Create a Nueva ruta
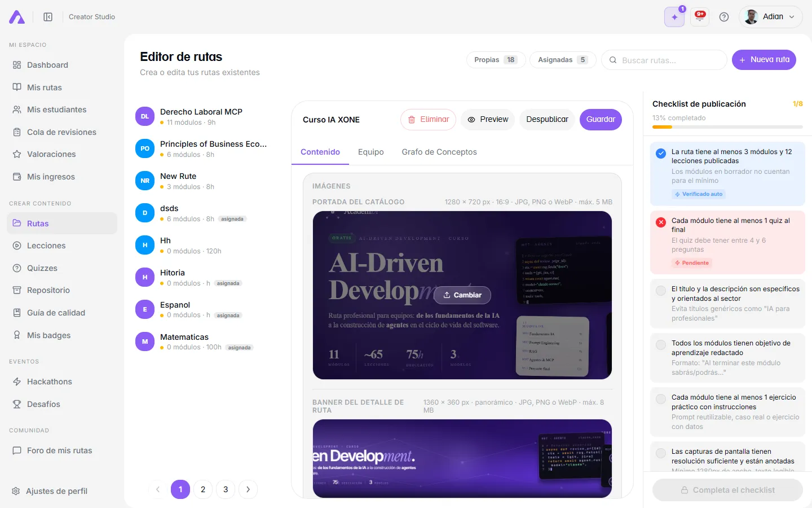Screen dimensions: 812x508 (x=764, y=60)
